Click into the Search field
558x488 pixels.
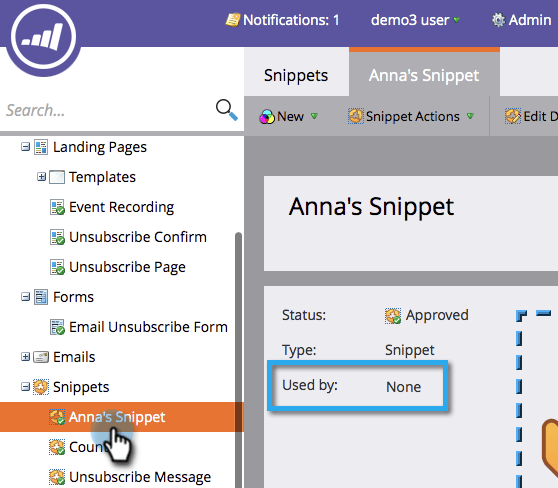click(107, 110)
